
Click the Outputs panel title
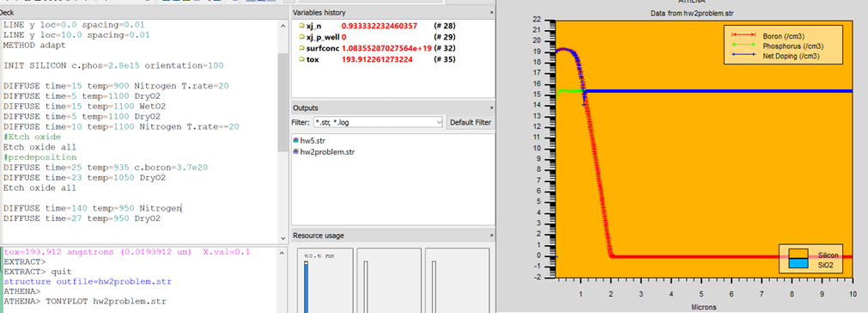[306, 108]
